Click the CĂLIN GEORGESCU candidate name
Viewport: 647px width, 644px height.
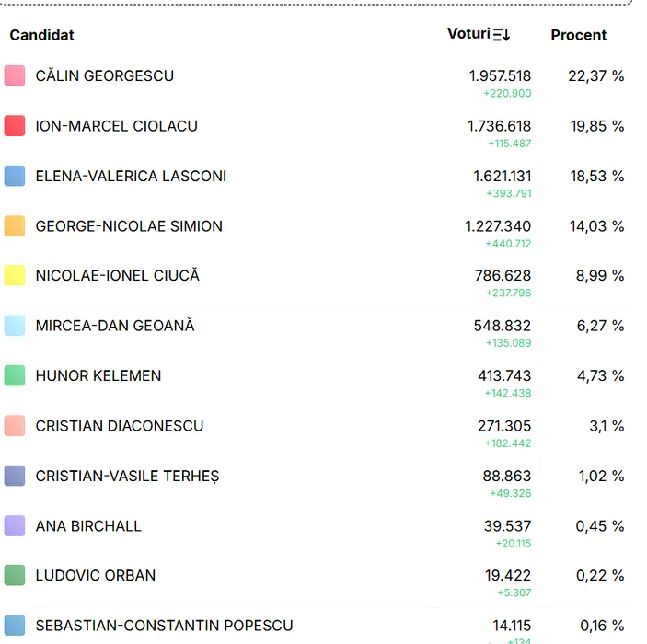click(x=104, y=76)
